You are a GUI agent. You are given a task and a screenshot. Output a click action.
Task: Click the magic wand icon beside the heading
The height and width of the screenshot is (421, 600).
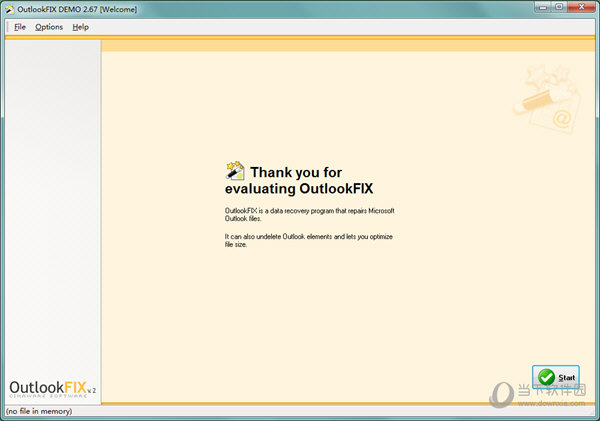[x=235, y=171]
